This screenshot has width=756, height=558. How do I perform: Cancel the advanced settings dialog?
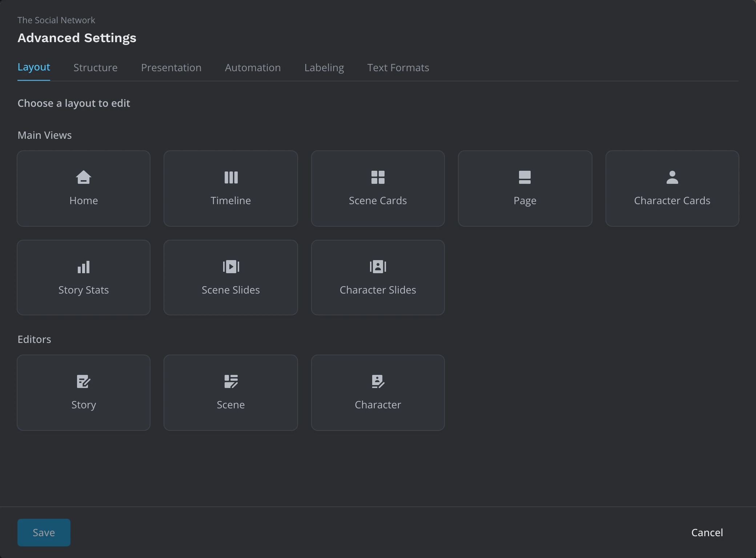[x=707, y=532]
